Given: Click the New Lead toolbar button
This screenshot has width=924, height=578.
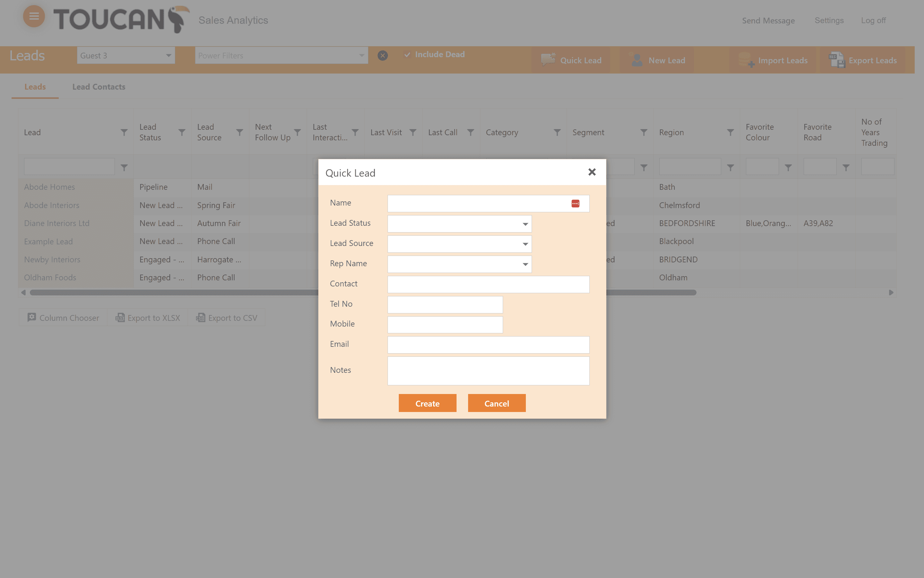Looking at the screenshot, I should [657, 60].
